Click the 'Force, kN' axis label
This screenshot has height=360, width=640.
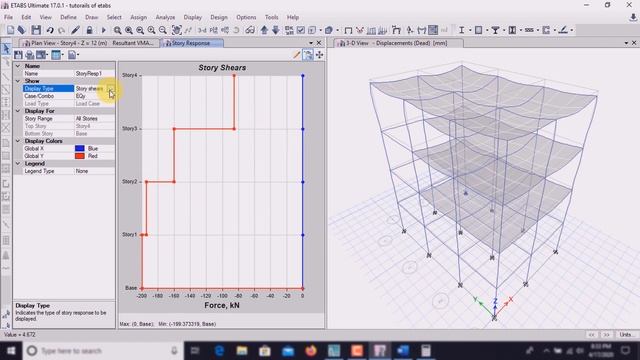click(222, 305)
